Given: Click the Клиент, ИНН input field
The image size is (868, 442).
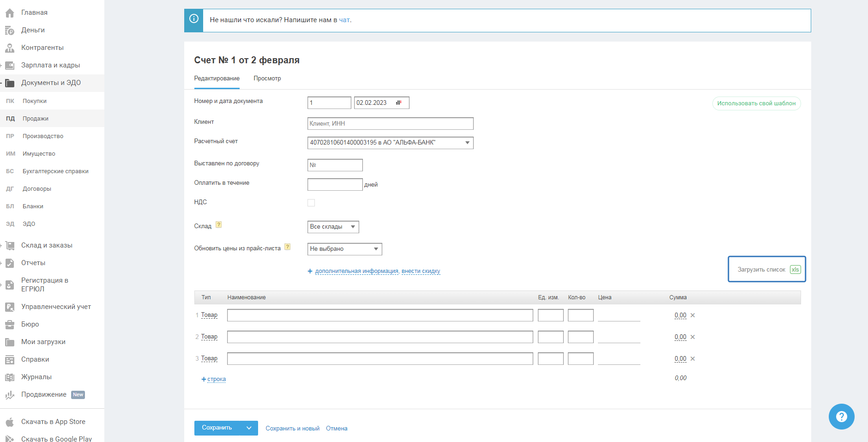Looking at the screenshot, I should 390,123.
